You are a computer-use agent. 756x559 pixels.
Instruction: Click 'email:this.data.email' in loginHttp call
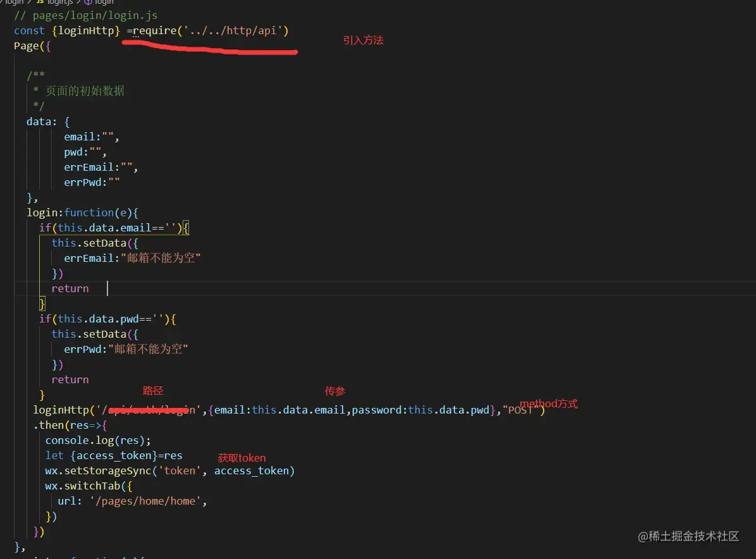coord(279,410)
